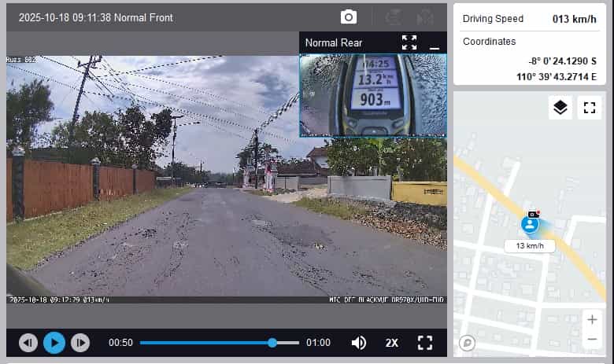This screenshot has width=614, height=364.
Task: Open the map layers selector
Action: (560, 108)
